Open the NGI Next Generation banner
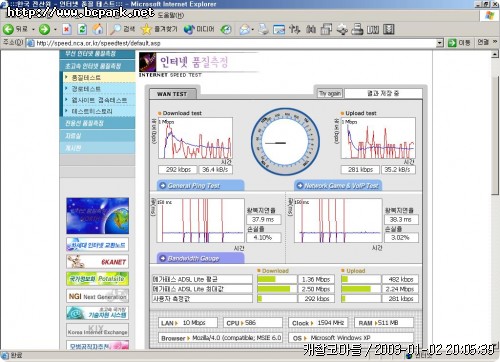Viewport: 500px width, 362px height. (97, 296)
